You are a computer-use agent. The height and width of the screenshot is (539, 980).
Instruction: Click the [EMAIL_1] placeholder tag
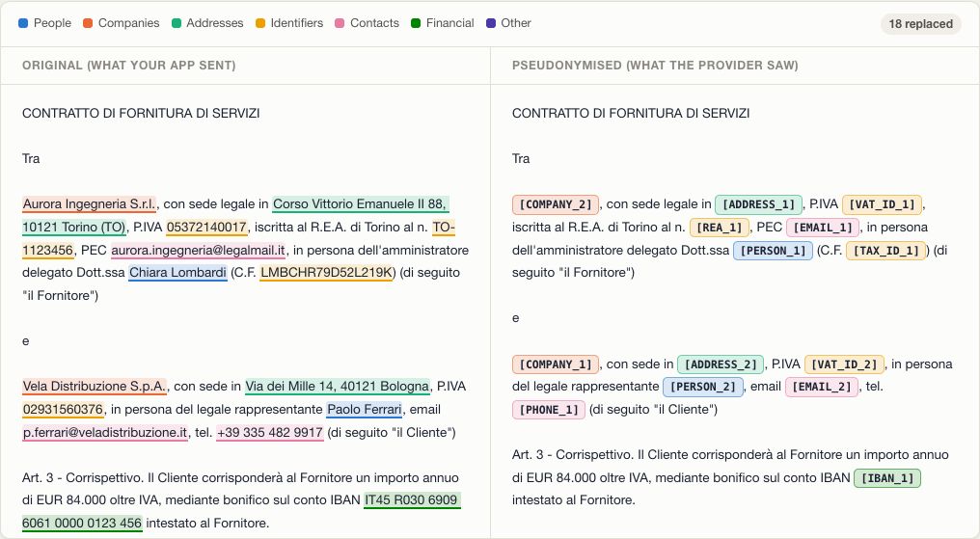(x=823, y=228)
